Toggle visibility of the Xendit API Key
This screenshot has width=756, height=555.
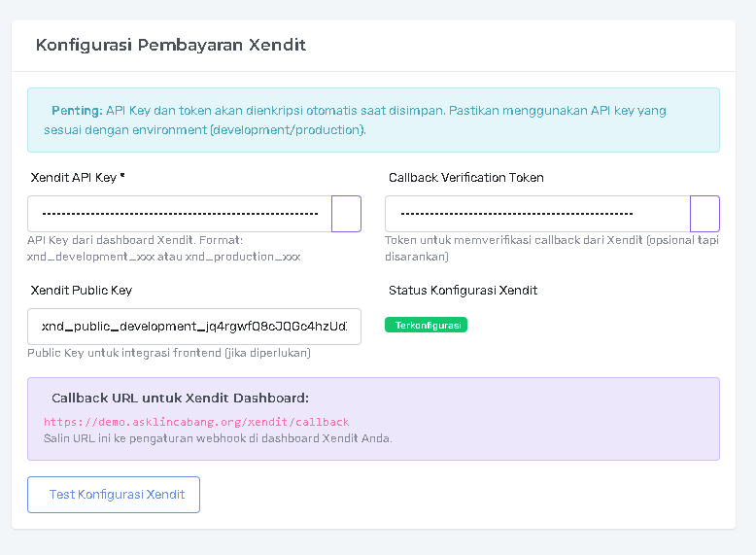[x=346, y=213]
